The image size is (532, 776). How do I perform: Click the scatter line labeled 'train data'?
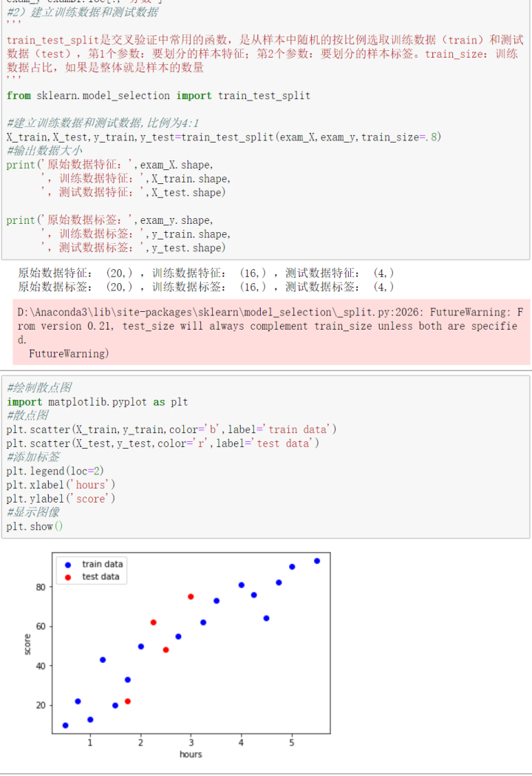171,429
